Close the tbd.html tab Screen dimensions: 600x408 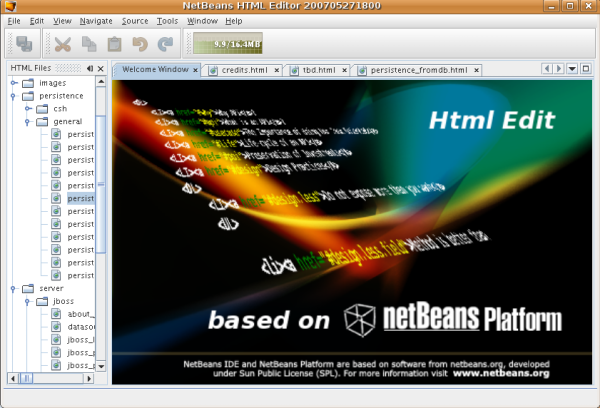click(x=344, y=70)
